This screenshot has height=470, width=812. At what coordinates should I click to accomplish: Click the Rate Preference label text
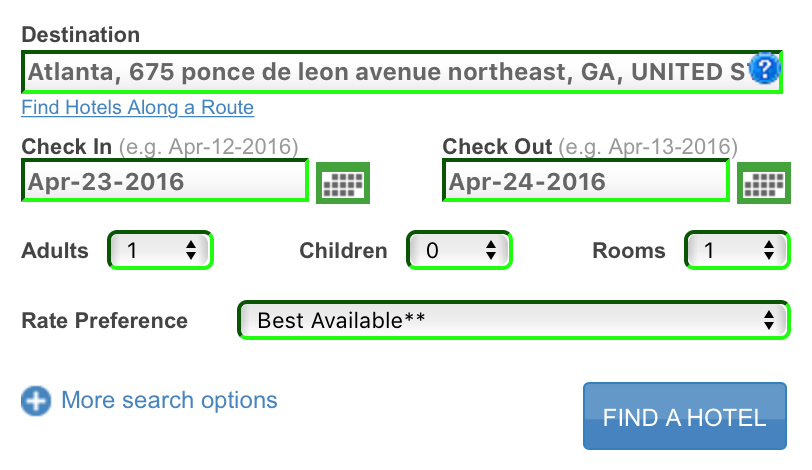[x=104, y=321]
